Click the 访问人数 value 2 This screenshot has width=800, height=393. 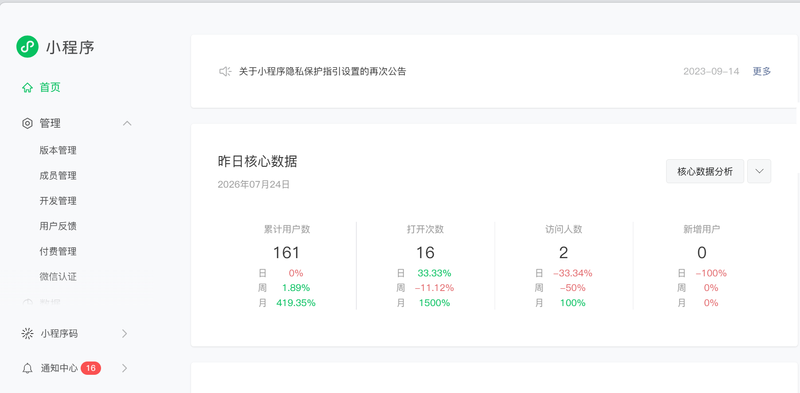(x=564, y=253)
